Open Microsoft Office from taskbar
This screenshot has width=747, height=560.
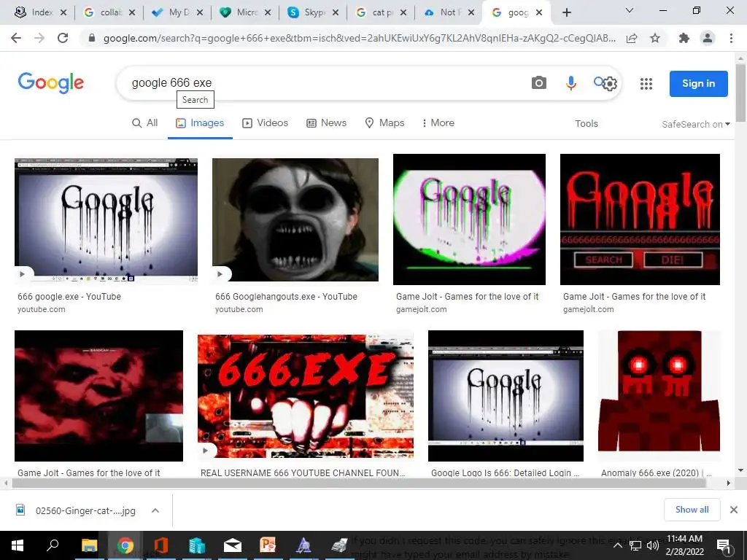coord(161,545)
